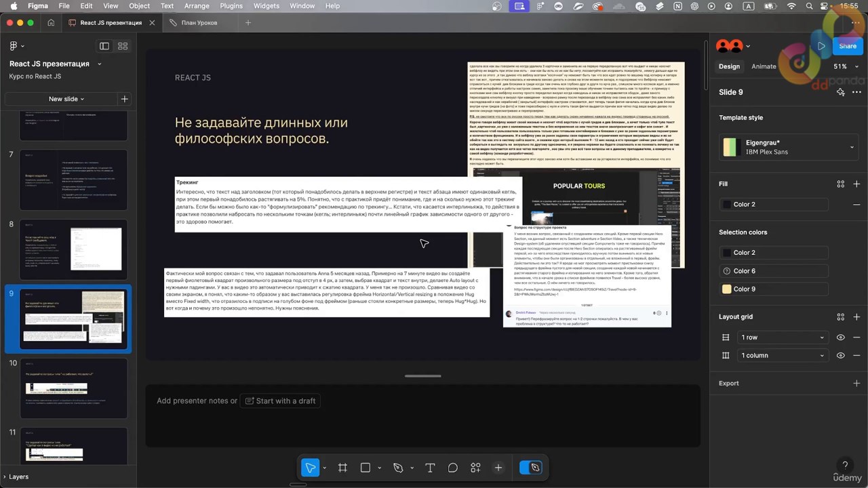Screen dimensions: 868x488
Task: Add a new layout grid
Action: [x=856, y=317]
